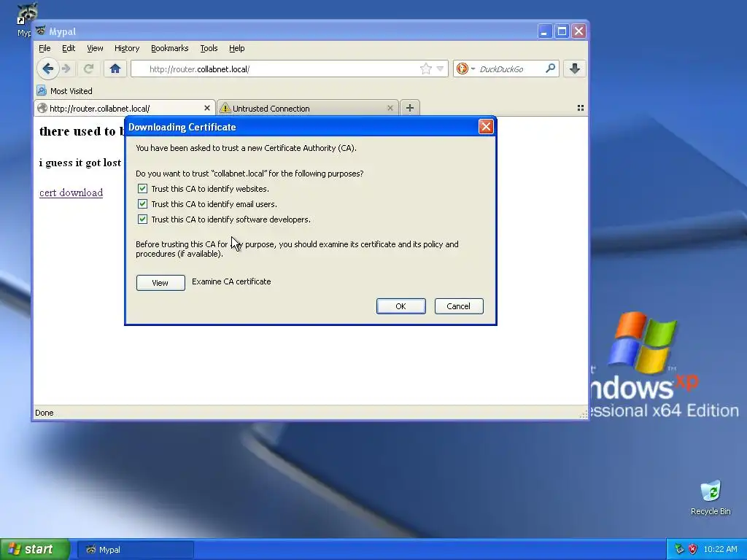Select the http://router.collabnet.local/ tab
747x560 pixels.
pos(125,108)
